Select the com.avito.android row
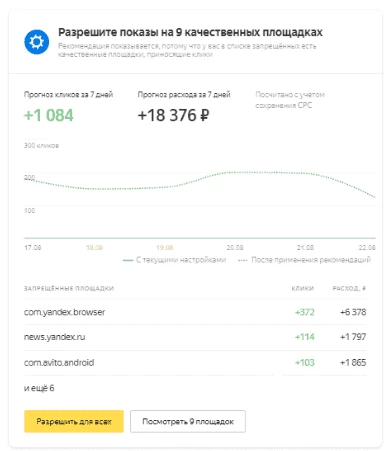 pyautogui.click(x=195, y=362)
